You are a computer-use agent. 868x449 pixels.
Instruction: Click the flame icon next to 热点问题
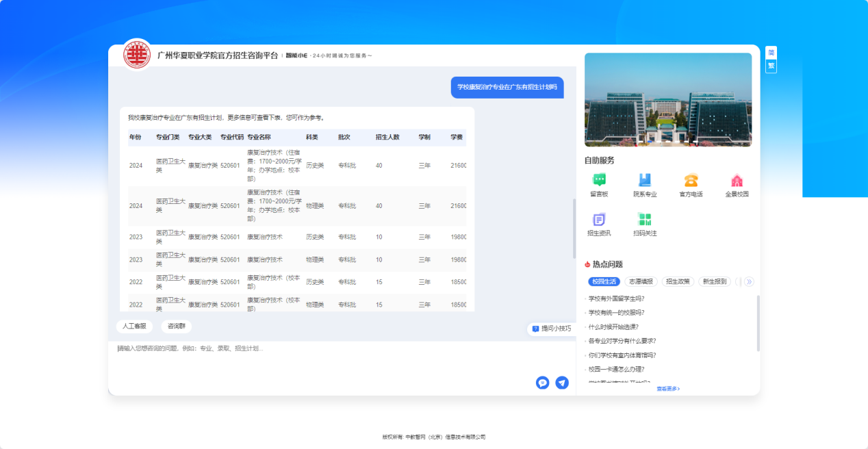(587, 264)
